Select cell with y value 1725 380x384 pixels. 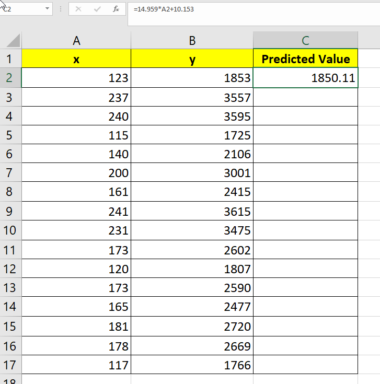click(192, 135)
